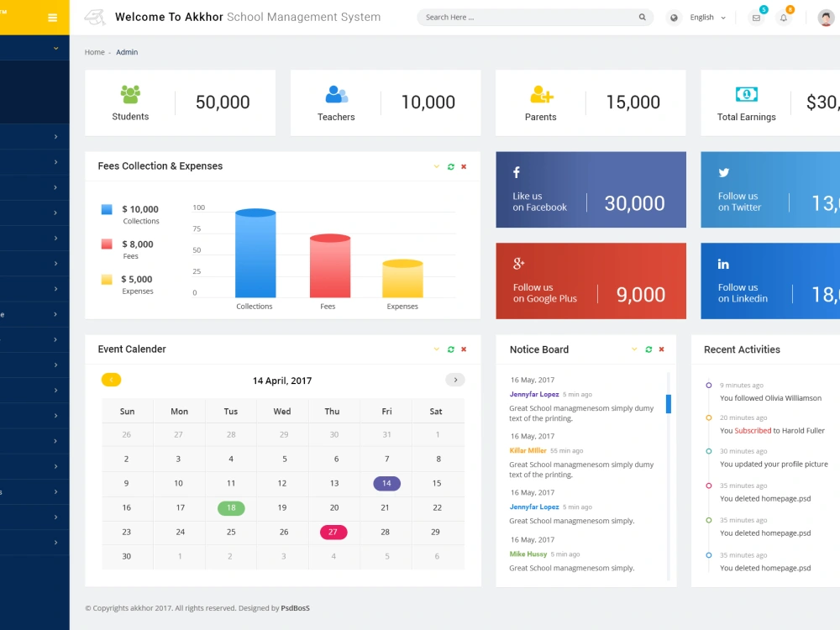Click the red Subscribed activity link
840x630 pixels.
click(x=753, y=431)
